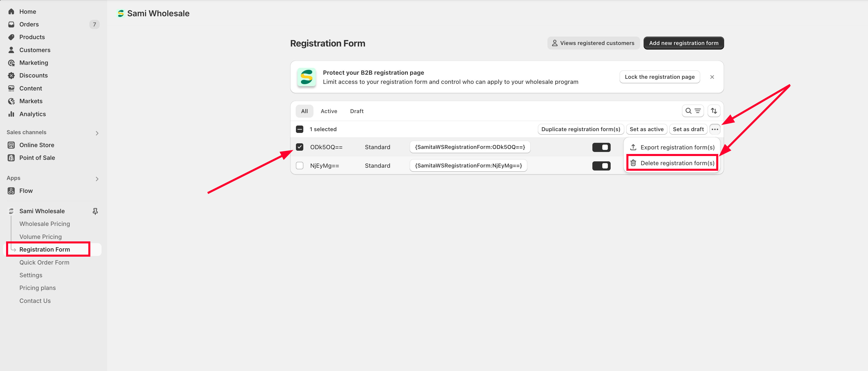Deselect all via header checkbox

299,129
